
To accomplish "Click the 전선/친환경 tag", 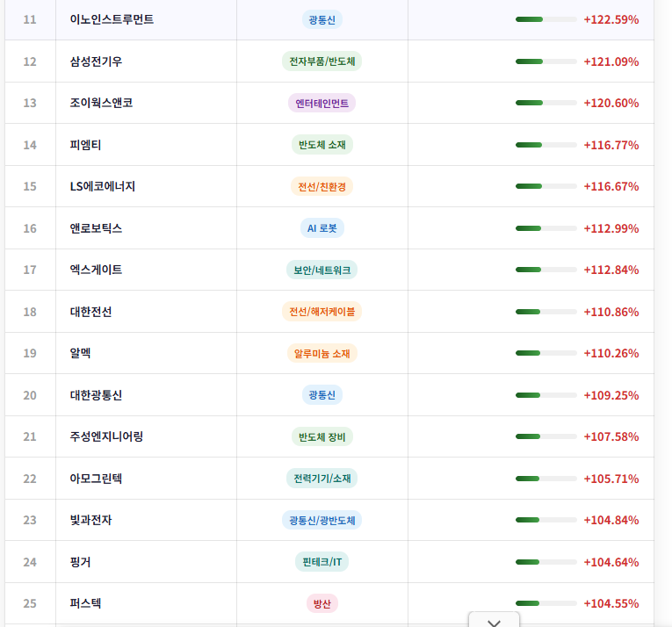I will point(322,186).
